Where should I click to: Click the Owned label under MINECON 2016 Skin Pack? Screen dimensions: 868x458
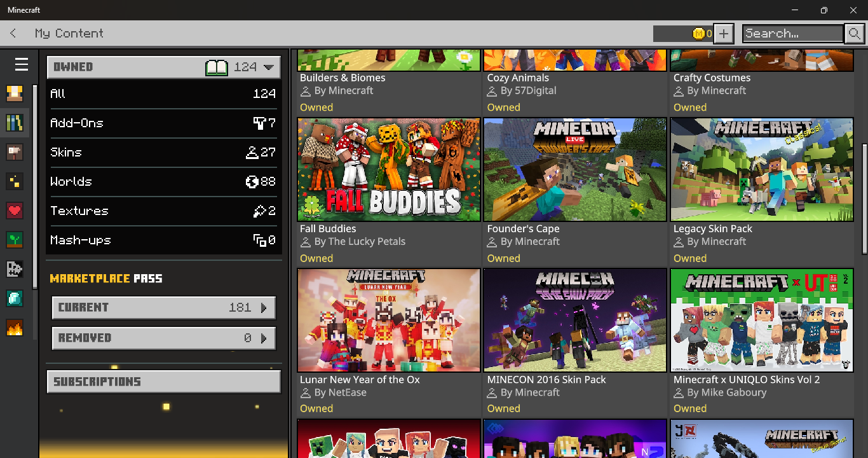pyautogui.click(x=503, y=408)
